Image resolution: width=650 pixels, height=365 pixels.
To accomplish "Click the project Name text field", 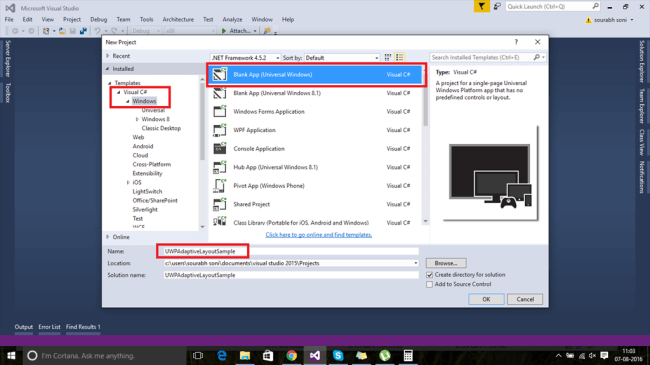I will pos(291,251).
